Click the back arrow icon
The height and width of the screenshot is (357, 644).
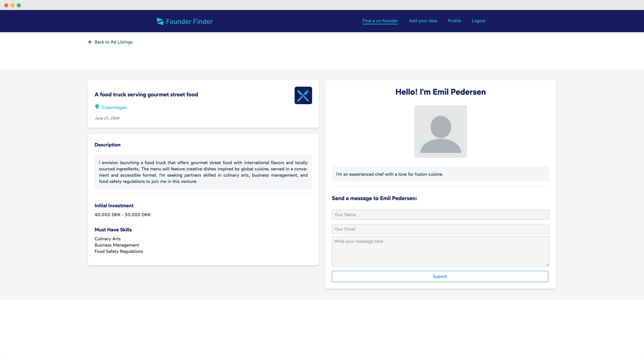click(90, 42)
